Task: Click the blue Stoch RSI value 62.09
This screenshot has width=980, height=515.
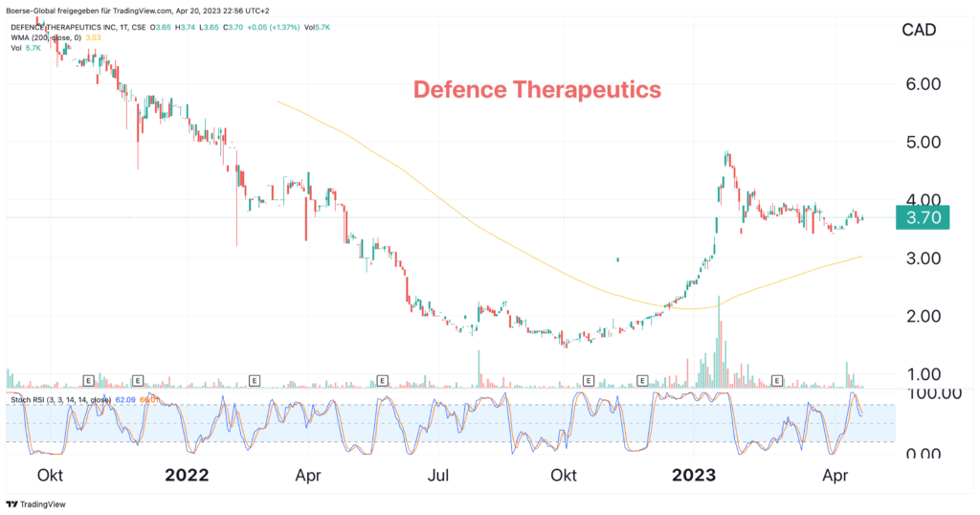Action: pos(125,399)
